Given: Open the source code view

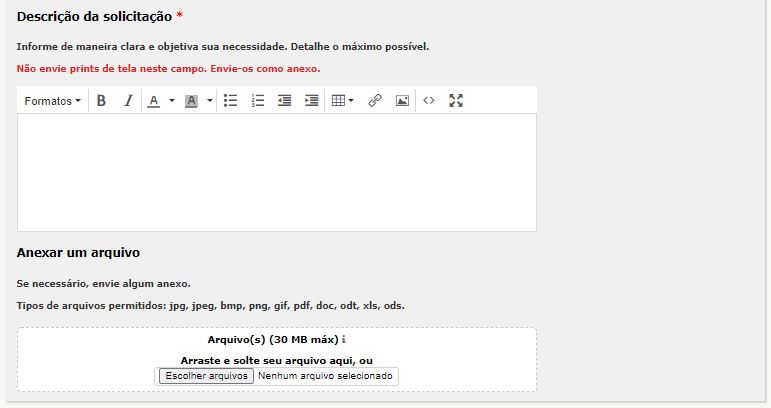Looking at the screenshot, I should click(x=429, y=101).
